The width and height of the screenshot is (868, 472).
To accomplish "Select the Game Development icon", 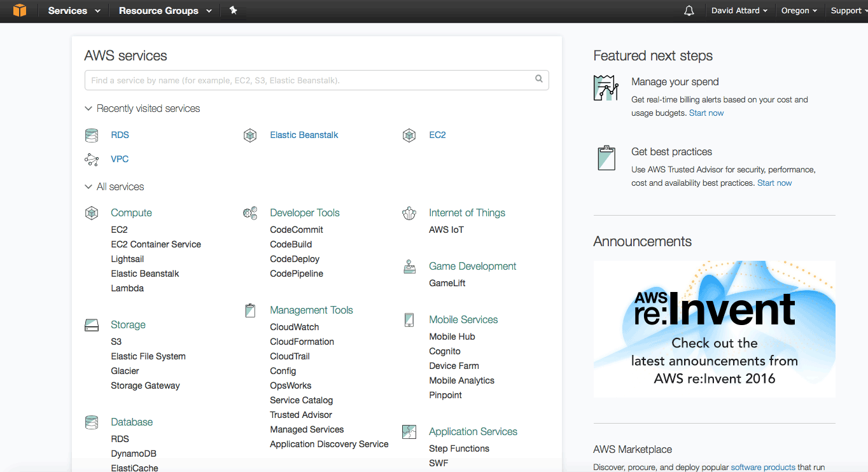I will [409, 266].
